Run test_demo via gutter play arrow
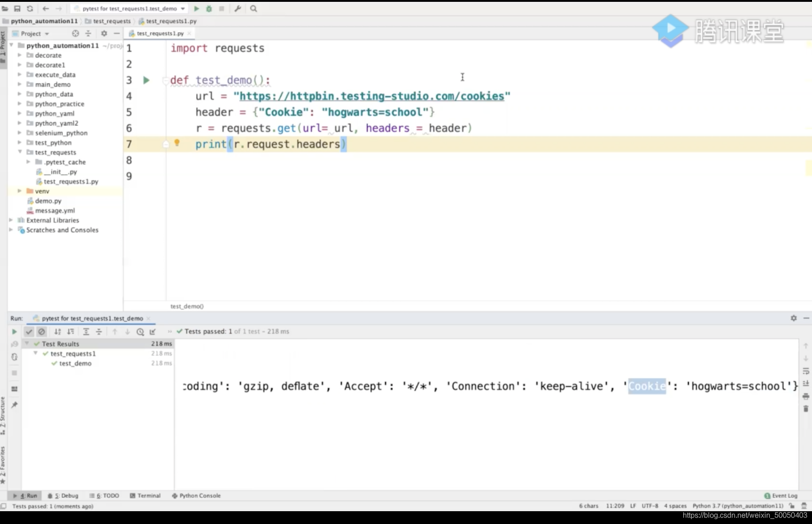Viewport: 812px width, 524px height. (146, 80)
